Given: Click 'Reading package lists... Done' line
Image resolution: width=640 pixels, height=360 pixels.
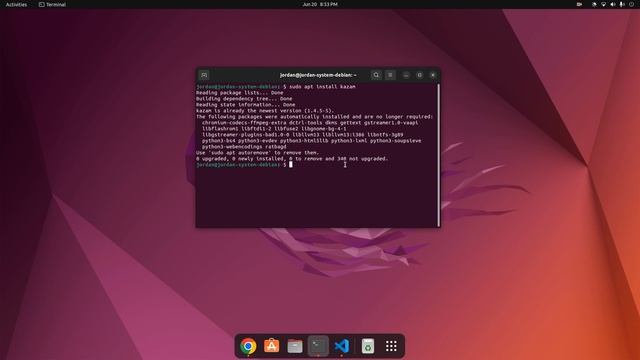Looking at the screenshot, I should coord(240,93).
